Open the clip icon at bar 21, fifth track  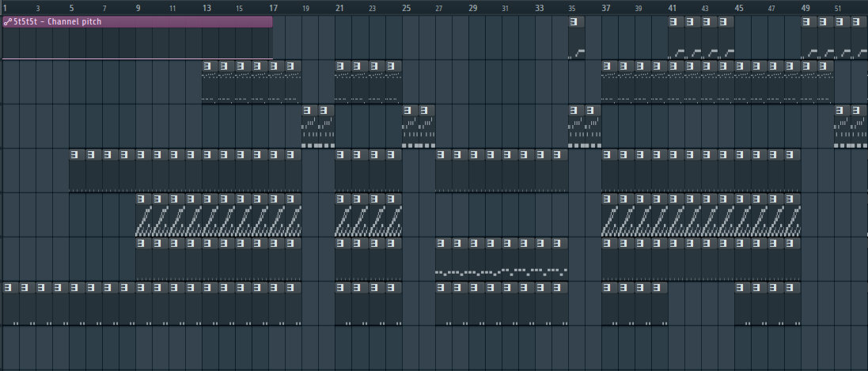(340, 199)
